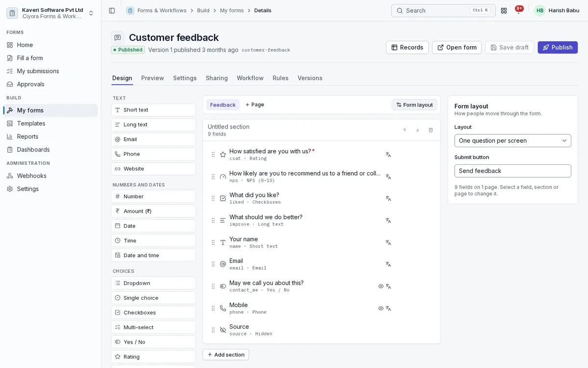
Task: Open translate icon for What did you like
Action: pos(388,198)
